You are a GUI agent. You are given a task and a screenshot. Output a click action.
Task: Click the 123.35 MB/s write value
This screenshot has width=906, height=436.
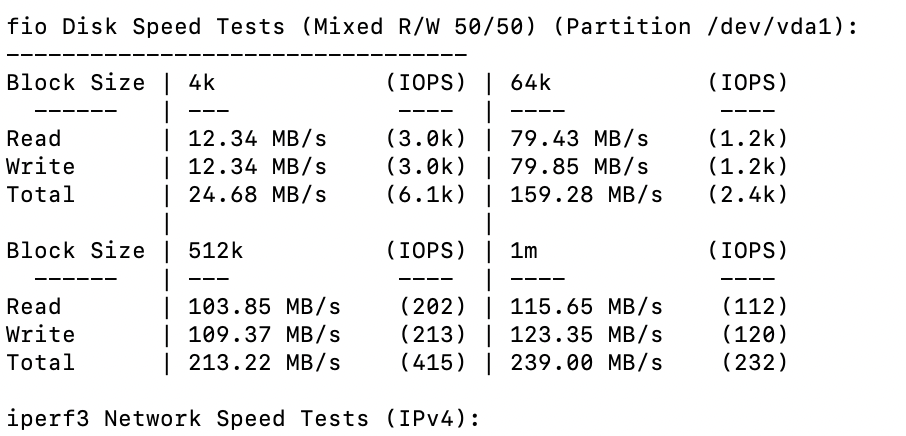click(x=586, y=334)
